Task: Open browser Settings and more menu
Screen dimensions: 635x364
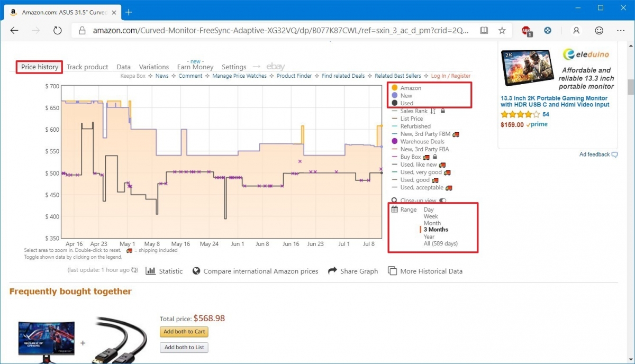Action: (x=620, y=31)
